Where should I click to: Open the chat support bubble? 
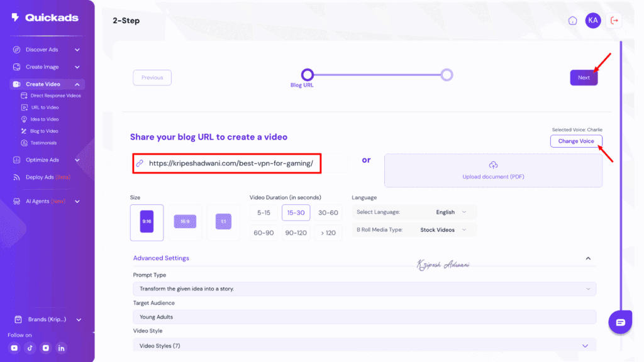[620, 322]
